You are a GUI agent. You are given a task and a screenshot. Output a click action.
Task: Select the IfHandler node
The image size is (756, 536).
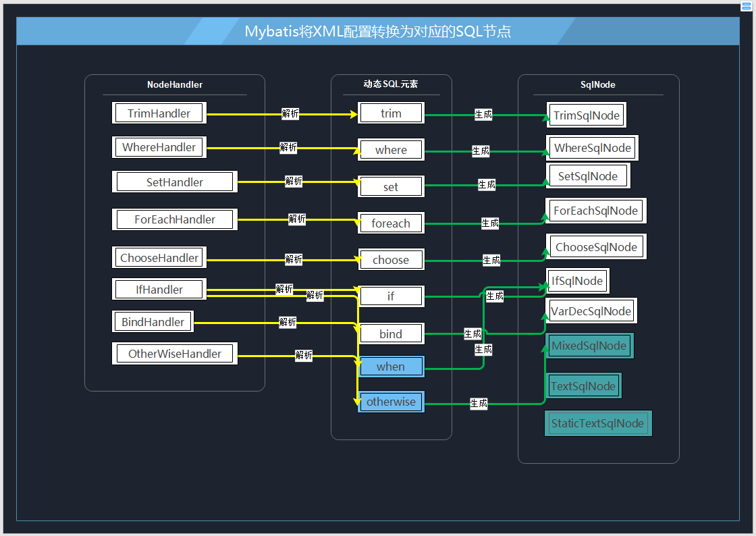coord(159,289)
